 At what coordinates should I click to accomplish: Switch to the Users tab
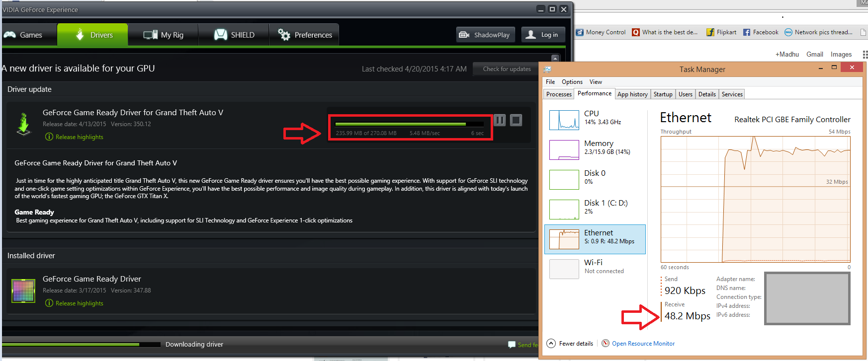point(686,94)
